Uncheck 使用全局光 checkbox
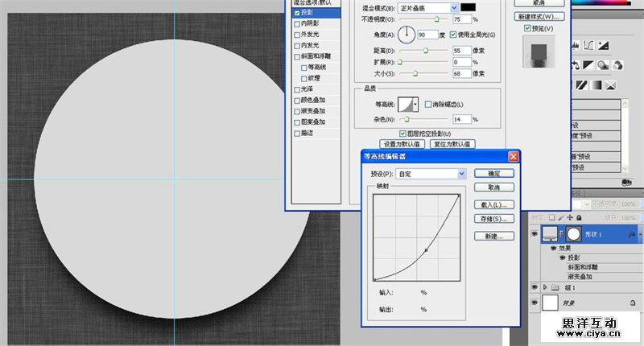Viewport: 644px width, 346px height. coord(452,35)
